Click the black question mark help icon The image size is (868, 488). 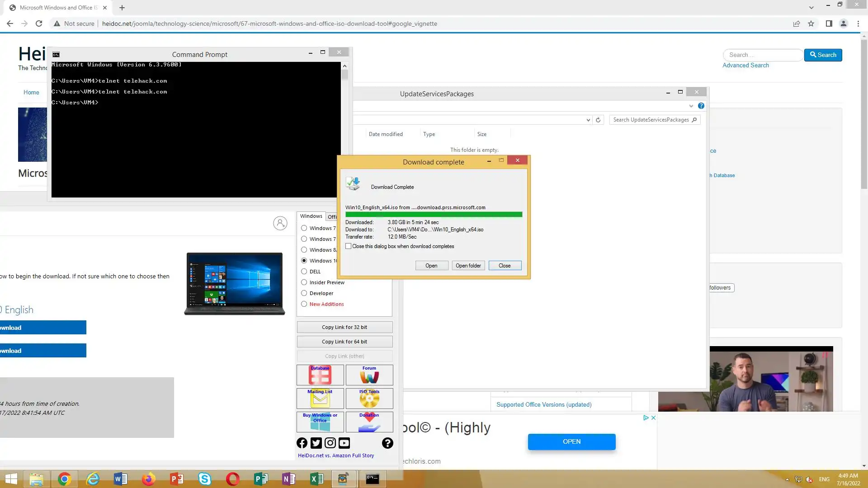[387, 443]
